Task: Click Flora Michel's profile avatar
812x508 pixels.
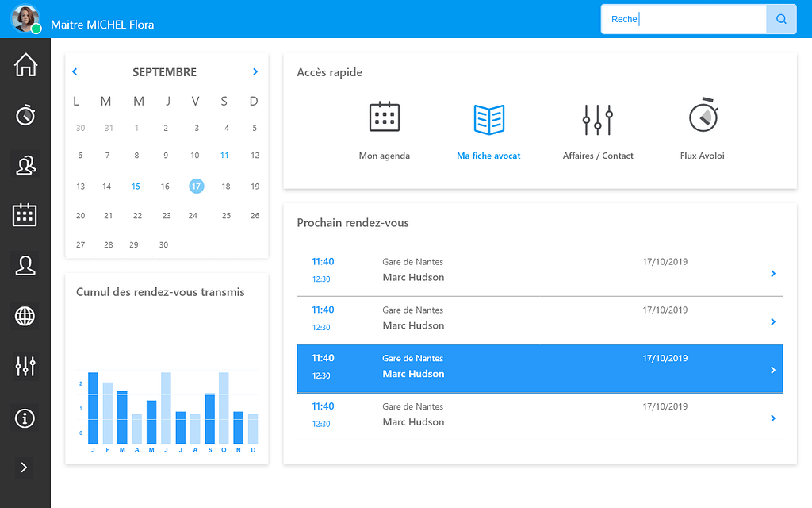Action: point(25,19)
